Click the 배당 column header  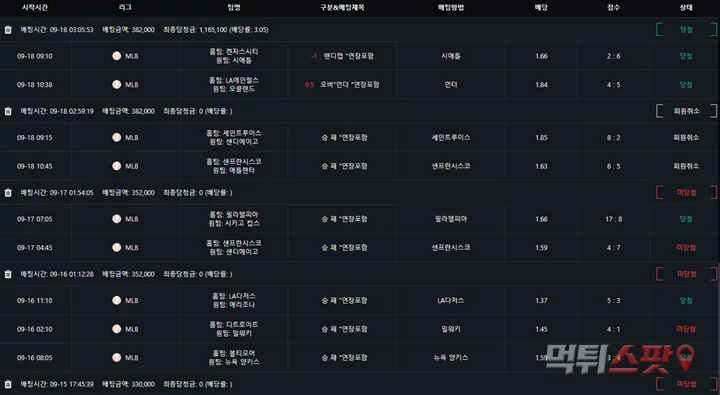pos(541,7)
